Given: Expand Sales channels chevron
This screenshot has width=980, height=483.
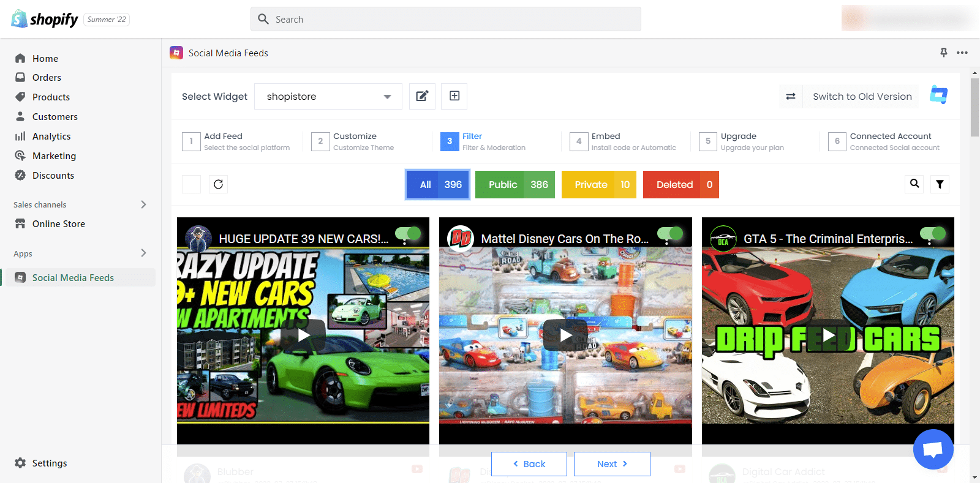Looking at the screenshot, I should pos(143,204).
